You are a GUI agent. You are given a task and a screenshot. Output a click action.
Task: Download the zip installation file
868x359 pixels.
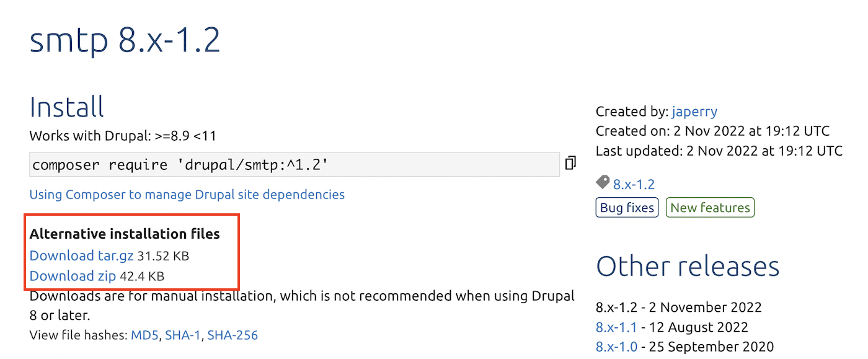coord(72,276)
